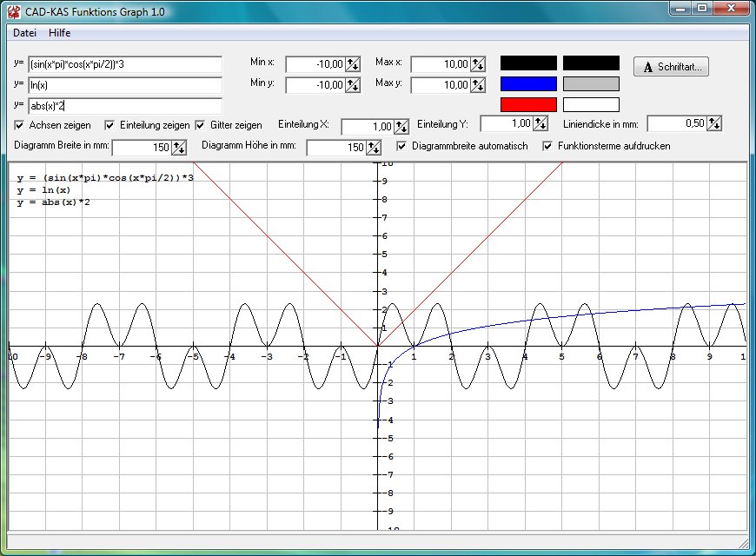Click the Liniendicke in mm spinner arrows
This screenshot has width=756, height=556.
coord(714,123)
